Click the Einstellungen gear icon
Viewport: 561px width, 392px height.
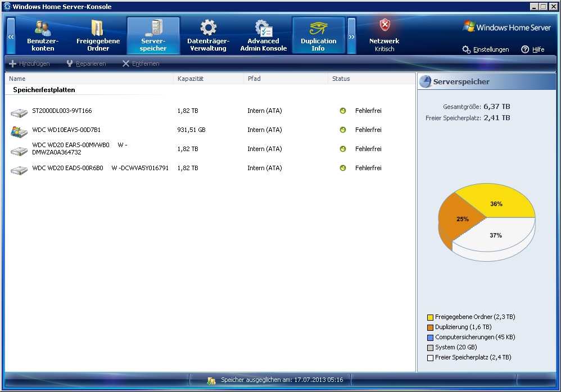(466, 49)
